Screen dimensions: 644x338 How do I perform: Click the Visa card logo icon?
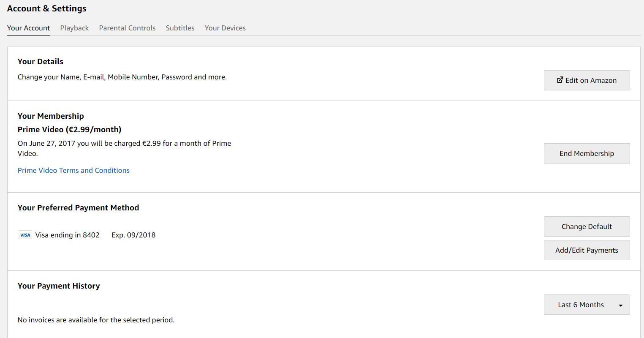[x=25, y=235]
